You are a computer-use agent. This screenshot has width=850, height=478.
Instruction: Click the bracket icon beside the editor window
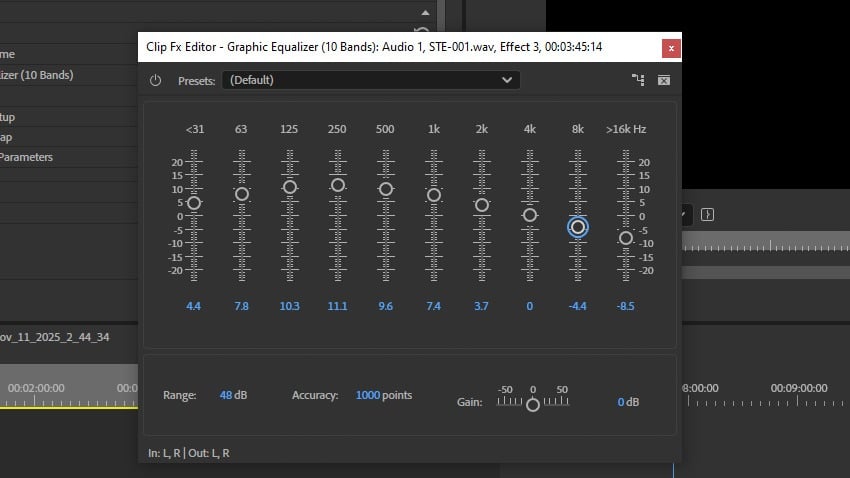707,214
